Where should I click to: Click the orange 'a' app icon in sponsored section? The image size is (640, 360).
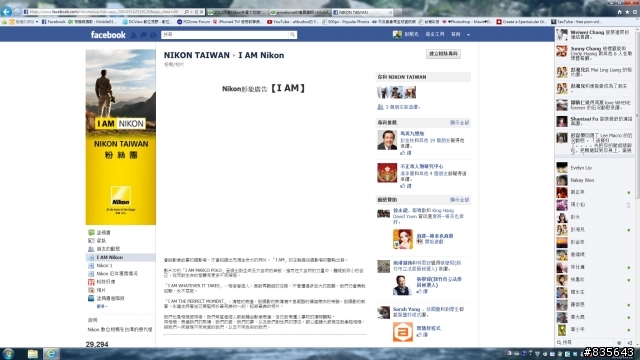(x=403, y=331)
